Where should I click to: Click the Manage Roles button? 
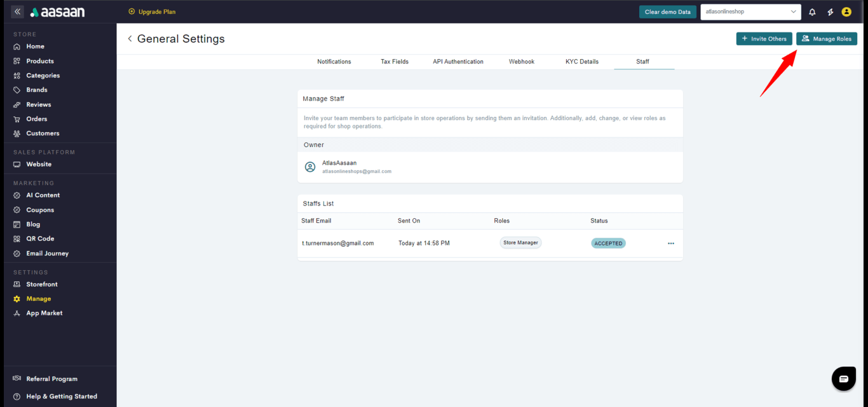point(826,39)
